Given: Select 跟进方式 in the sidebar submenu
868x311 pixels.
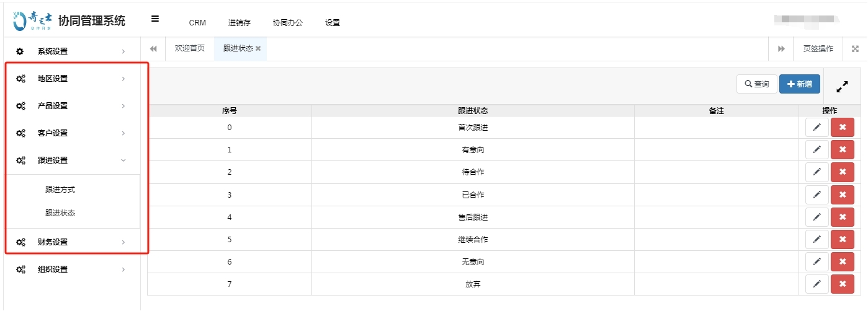Looking at the screenshot, I should pyautogui.click(x=60, y=190).
